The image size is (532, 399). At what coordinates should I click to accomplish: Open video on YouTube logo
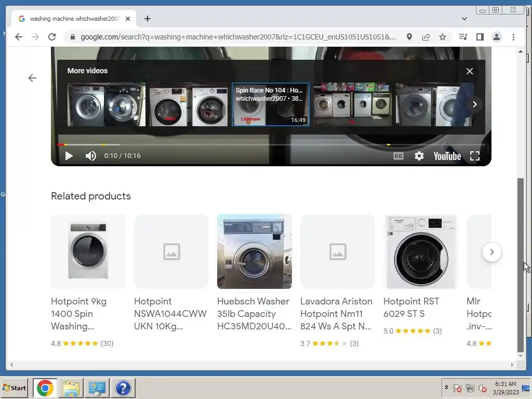[447, 156]
